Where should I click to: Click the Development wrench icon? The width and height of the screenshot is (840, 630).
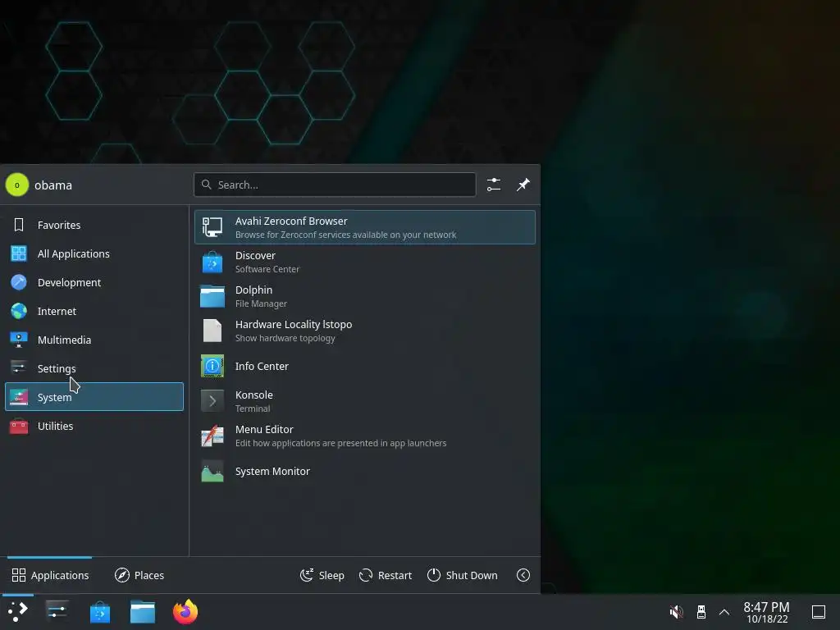coord(19,282)
